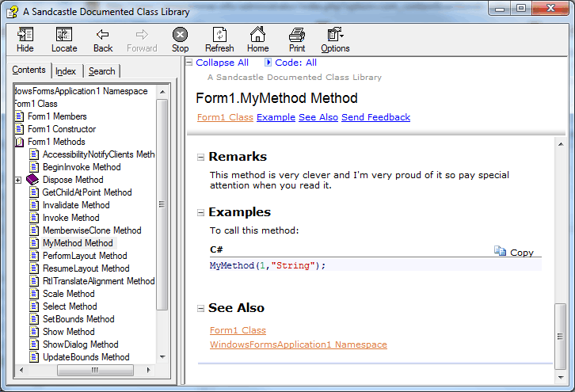
Task: Select GetChildAtPoint Method in tree
Action: 87,192
